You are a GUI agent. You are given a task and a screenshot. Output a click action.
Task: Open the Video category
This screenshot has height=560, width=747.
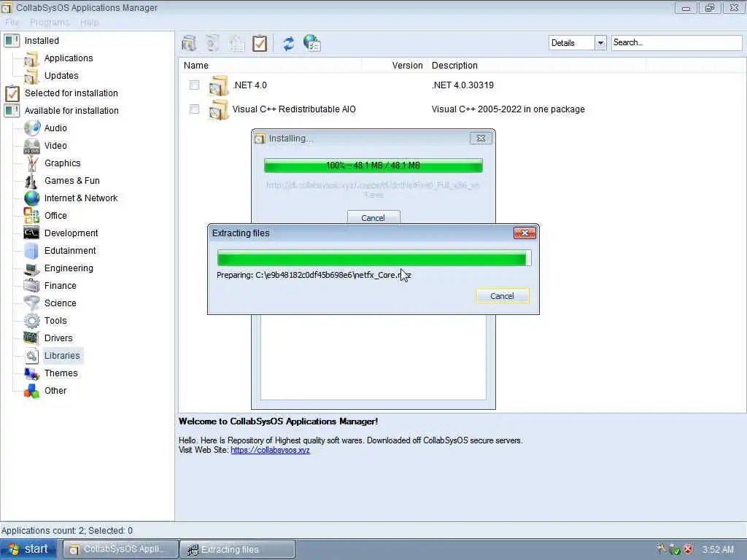55,146
